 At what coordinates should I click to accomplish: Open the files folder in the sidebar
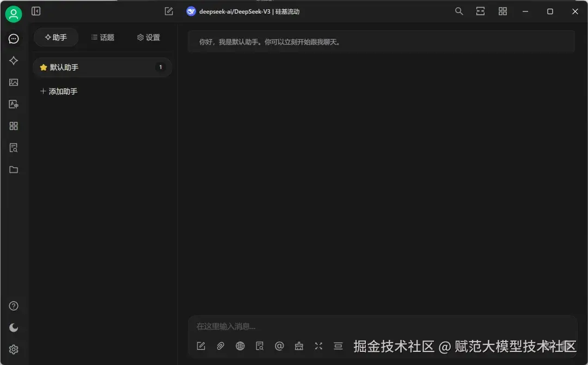coord(14,169)
